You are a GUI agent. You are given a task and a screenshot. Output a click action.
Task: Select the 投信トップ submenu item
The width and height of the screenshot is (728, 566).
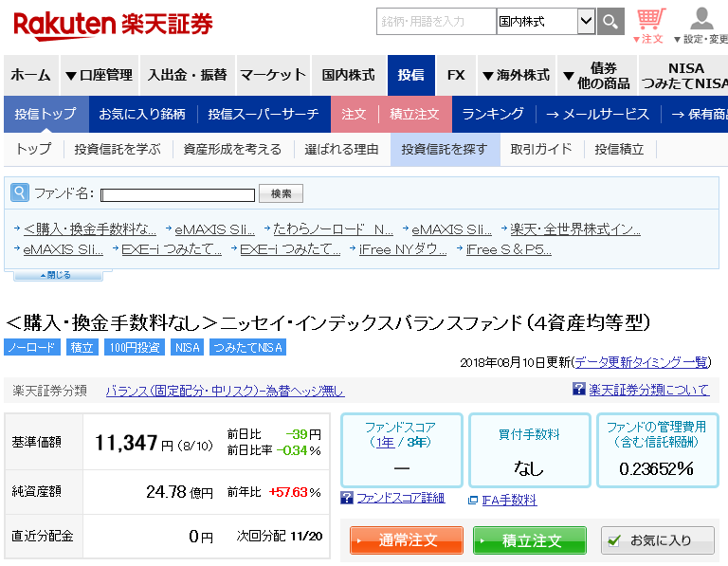point(45,114)
